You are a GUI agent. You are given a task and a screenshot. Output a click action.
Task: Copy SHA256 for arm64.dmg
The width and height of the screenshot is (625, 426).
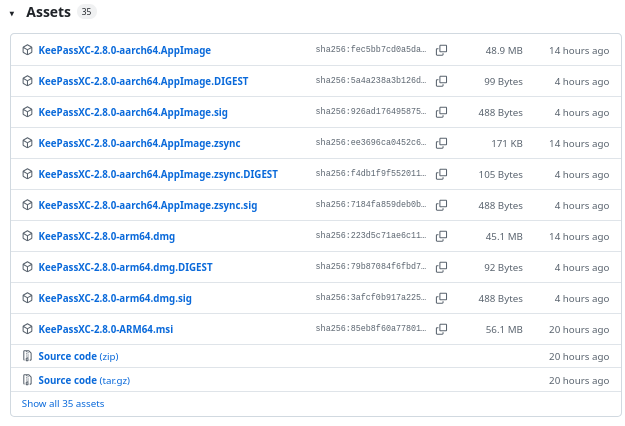(441, 236)
